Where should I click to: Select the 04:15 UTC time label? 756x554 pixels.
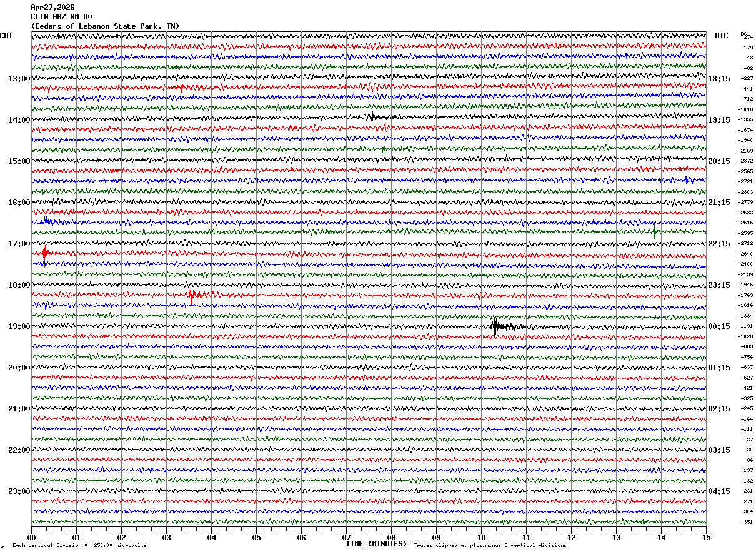719,491
